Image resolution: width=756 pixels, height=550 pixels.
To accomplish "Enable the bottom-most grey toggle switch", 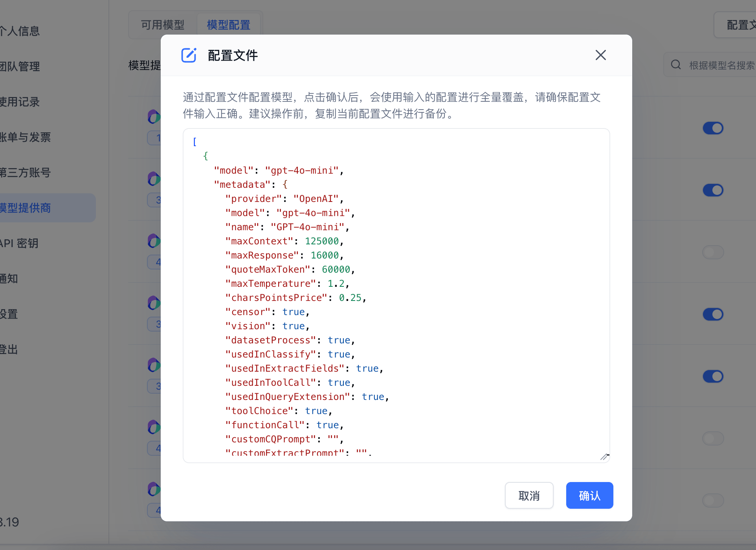I will 713,500.
